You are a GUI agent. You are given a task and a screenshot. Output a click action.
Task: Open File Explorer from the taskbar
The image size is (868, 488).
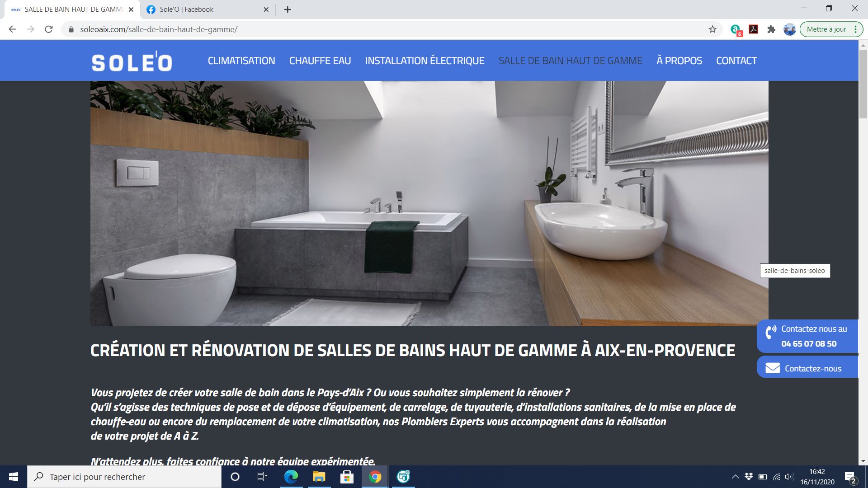(319, 477)
